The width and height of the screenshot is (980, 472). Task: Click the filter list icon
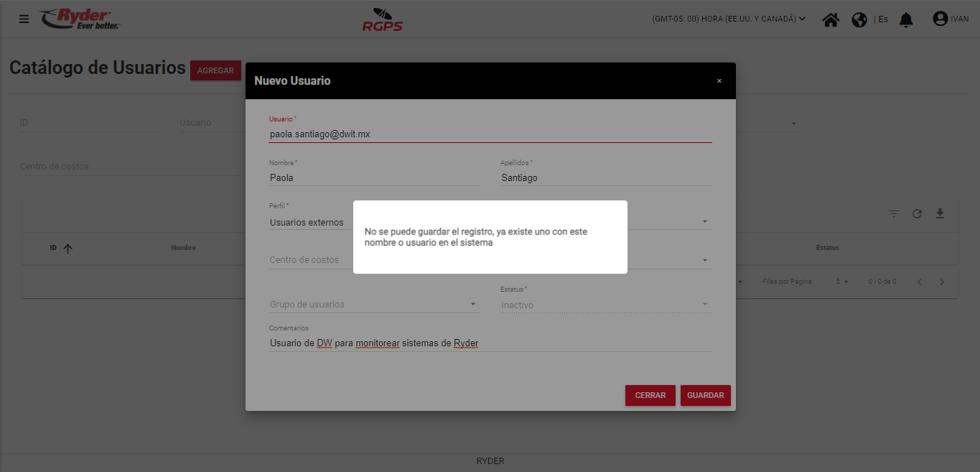pyautogui.click(x=894, y=213)
